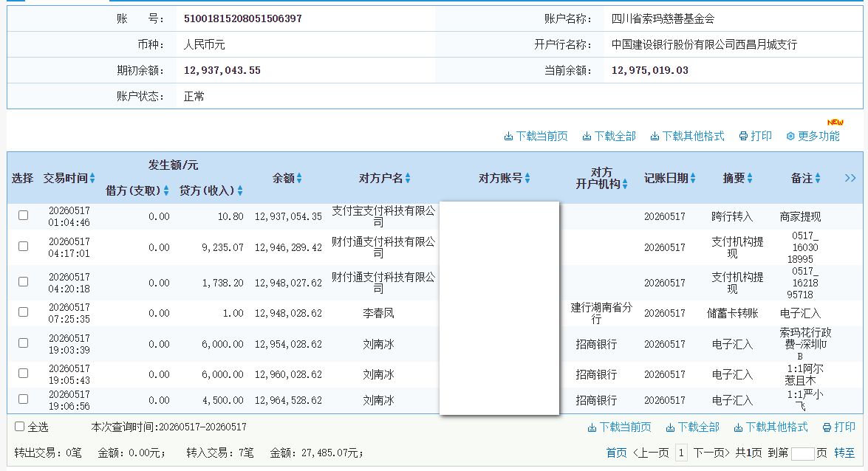
Task: Check the 07:25:35 李春凤 row checkbox
Action: tap(23, 312)
